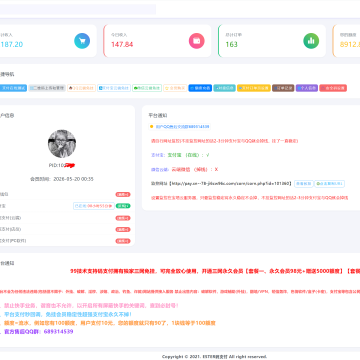Select the yellow quota value 8912
This screenshot has width=360, height=360.
pyautogui.click(x=350, y=44)
